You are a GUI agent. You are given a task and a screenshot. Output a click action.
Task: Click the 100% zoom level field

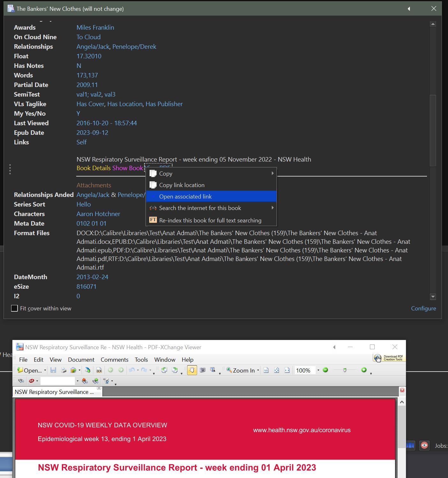[x=305, y=370]
